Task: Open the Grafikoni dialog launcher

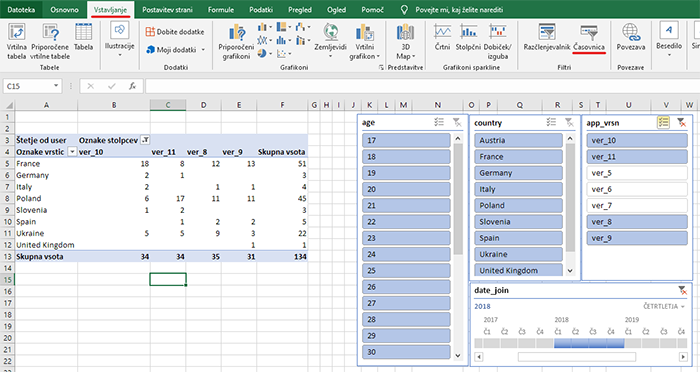Action: click(381, 67)
